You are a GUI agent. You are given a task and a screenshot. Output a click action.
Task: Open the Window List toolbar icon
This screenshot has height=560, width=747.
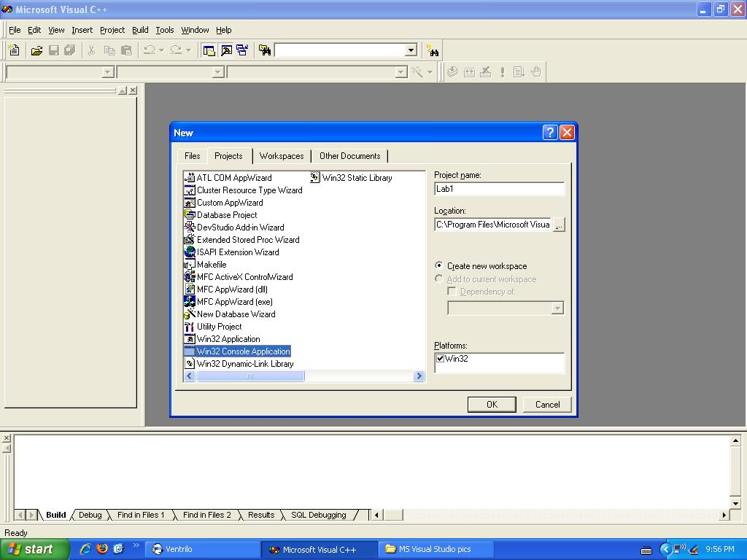pyautogui.click(x=242, y=50)
